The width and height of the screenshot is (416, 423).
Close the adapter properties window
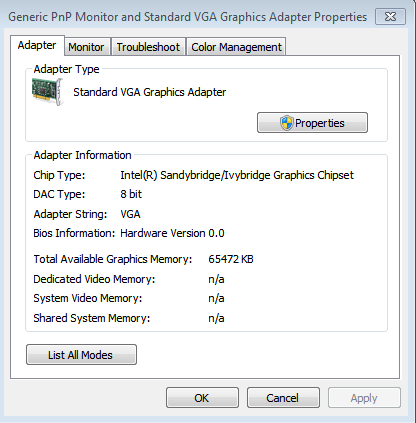click(390, 17)
